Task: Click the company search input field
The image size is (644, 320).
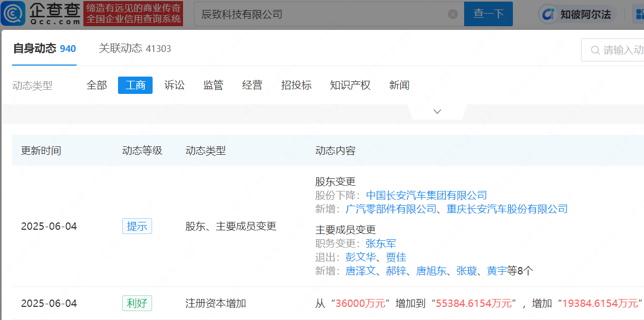Action: click(x=329, y=14)
